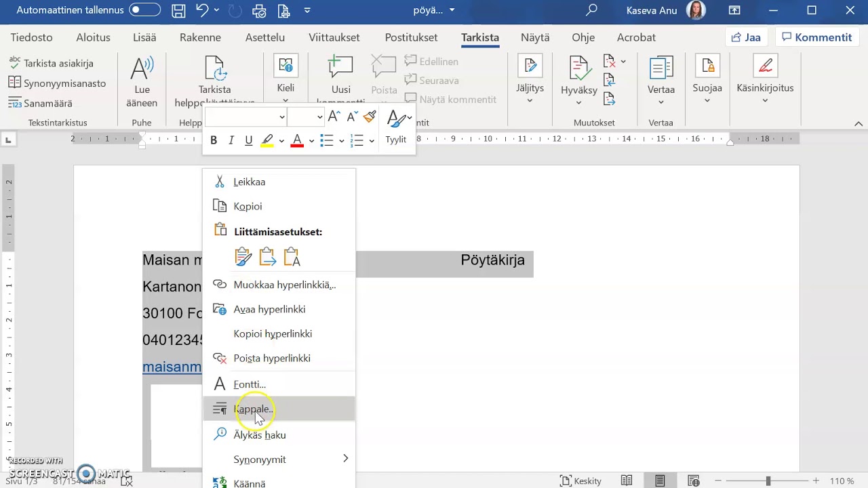This screenshot has width=868, height=488.
Task: Expand the Synonyymit submenu
Action: click(x=279, y=459)
